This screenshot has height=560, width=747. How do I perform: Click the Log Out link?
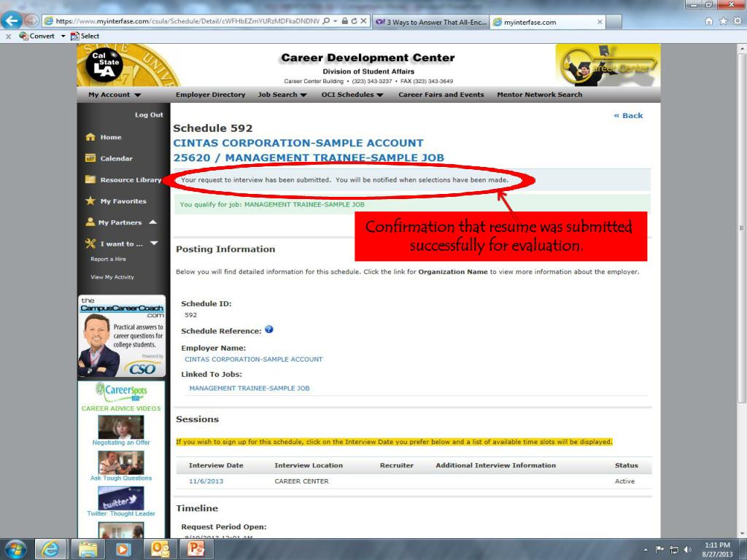149,114
